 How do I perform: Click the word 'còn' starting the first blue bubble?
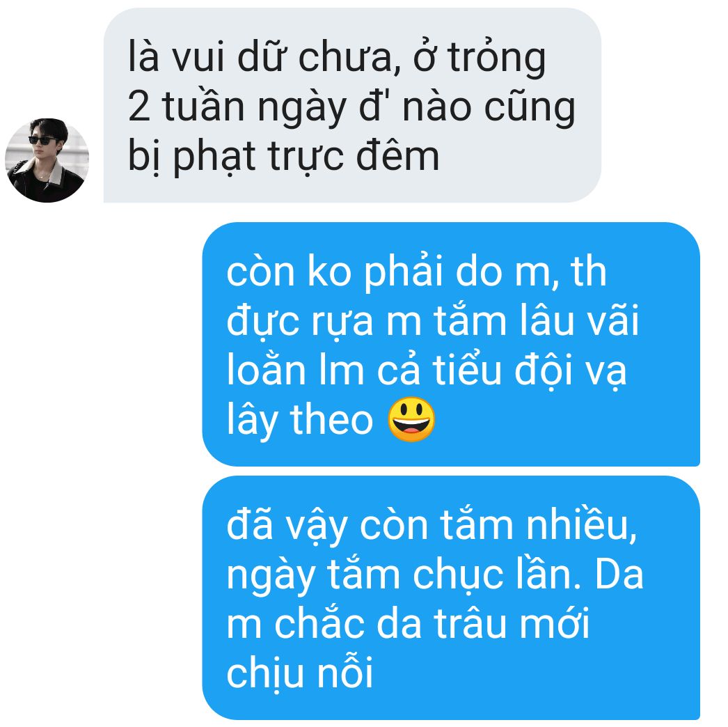[x=260, y=272]
